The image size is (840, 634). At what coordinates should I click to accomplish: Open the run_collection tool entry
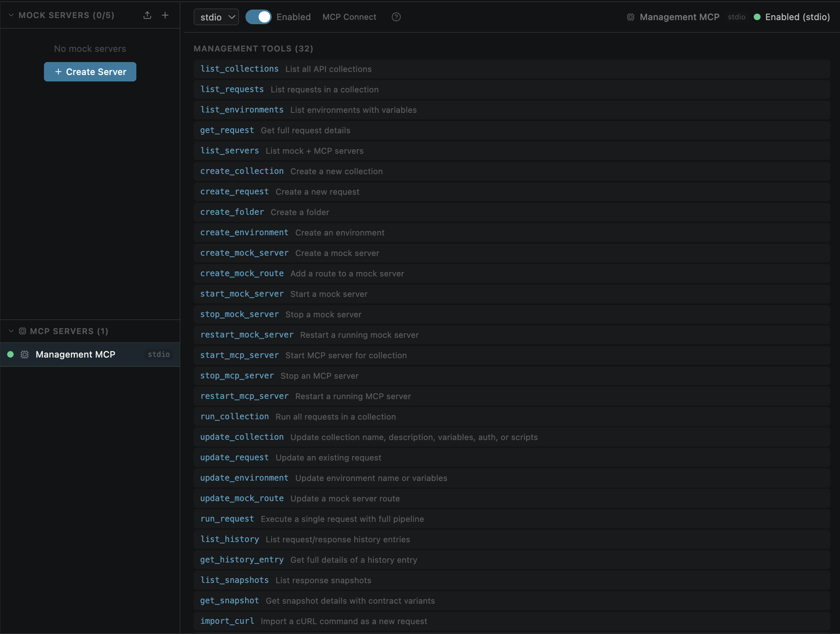tap(512, 417)
